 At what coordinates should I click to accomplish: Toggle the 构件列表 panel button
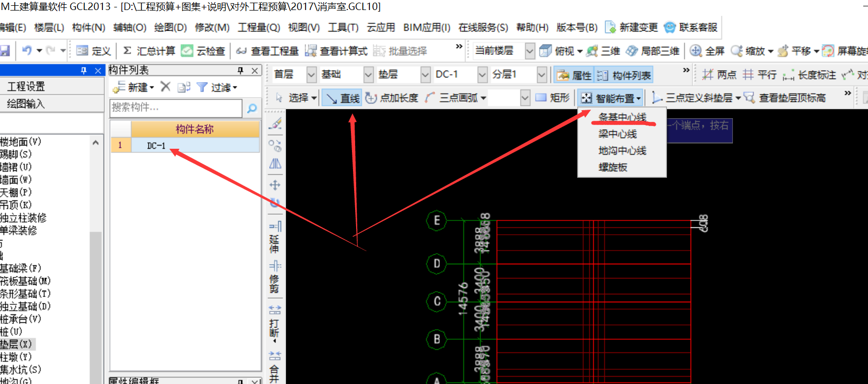pyautogui.click(x=624, y=75)
